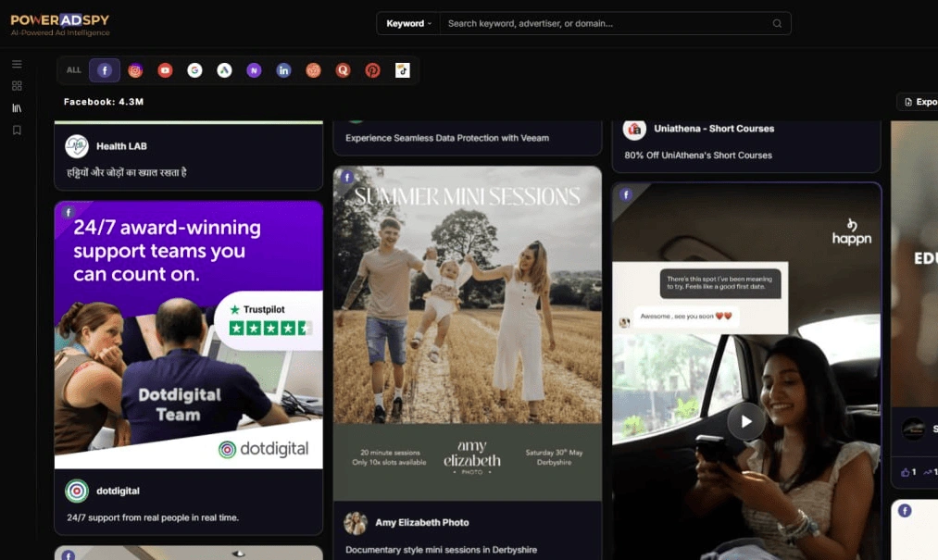938x560 pixels.
Task: Select the Google Ads platform filter
Action: (x=224, y=70)
